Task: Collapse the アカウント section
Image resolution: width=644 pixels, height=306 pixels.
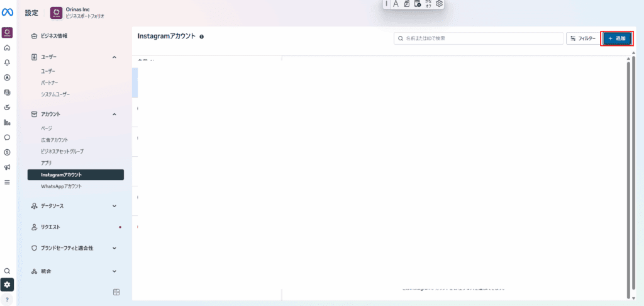Action: click(114, 114)
